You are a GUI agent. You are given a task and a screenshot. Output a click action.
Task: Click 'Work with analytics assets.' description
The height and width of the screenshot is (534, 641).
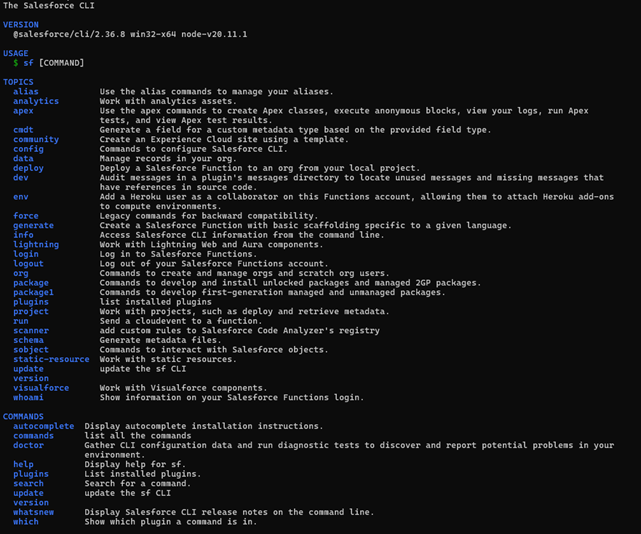(x=168, y=101)
